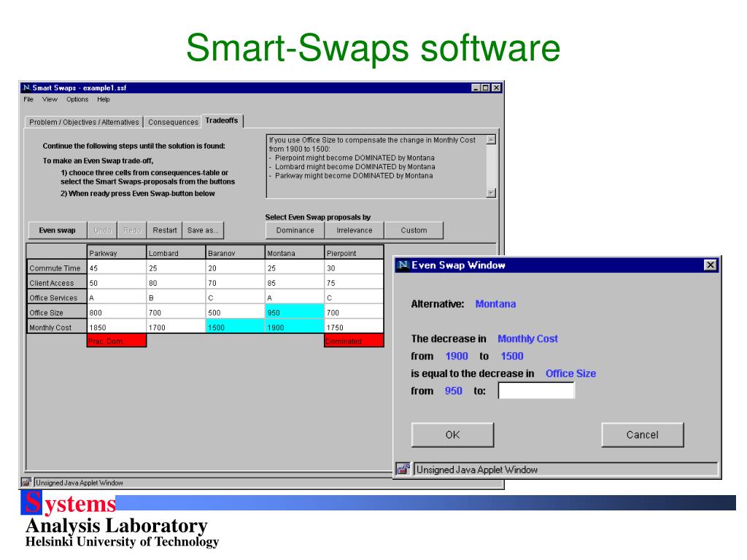Click the info box scroll down arrow

point(491,192)
